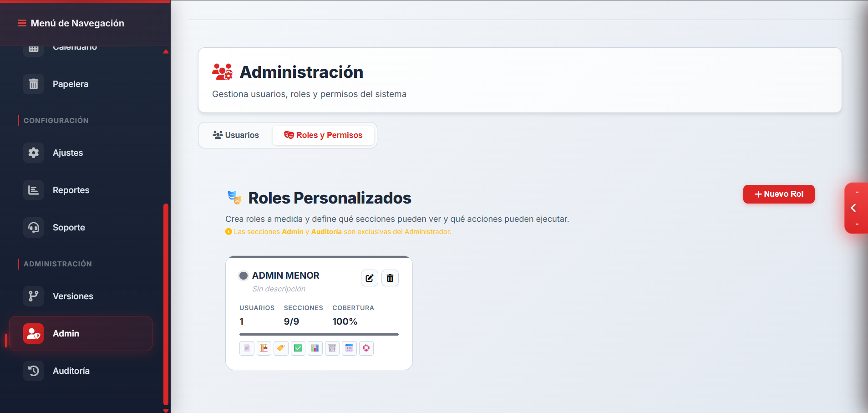Click the orange tag section icon
The width and height of the screenshot is (868, 413).
[281, 348]
